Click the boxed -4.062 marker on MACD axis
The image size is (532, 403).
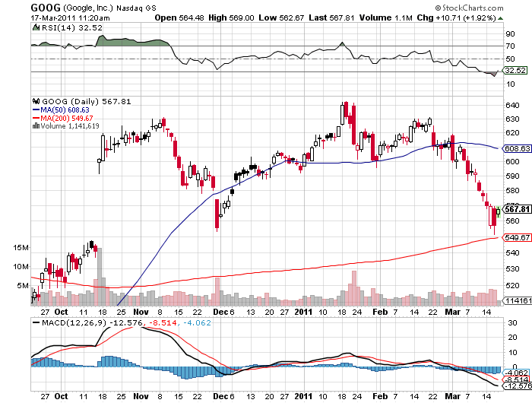coord(517,373)
